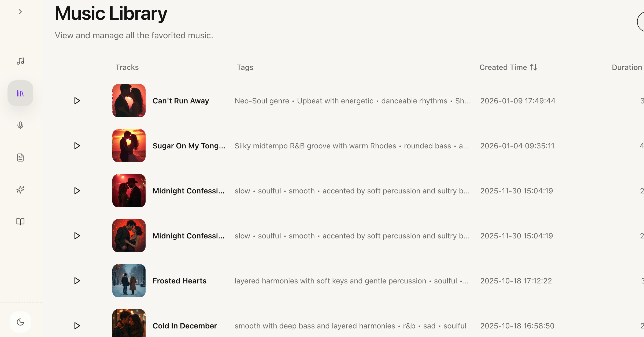Click the sparkle star icon in sidebar
The height and width of the screenshot is (337, 644).
click(x=20, y=190)
